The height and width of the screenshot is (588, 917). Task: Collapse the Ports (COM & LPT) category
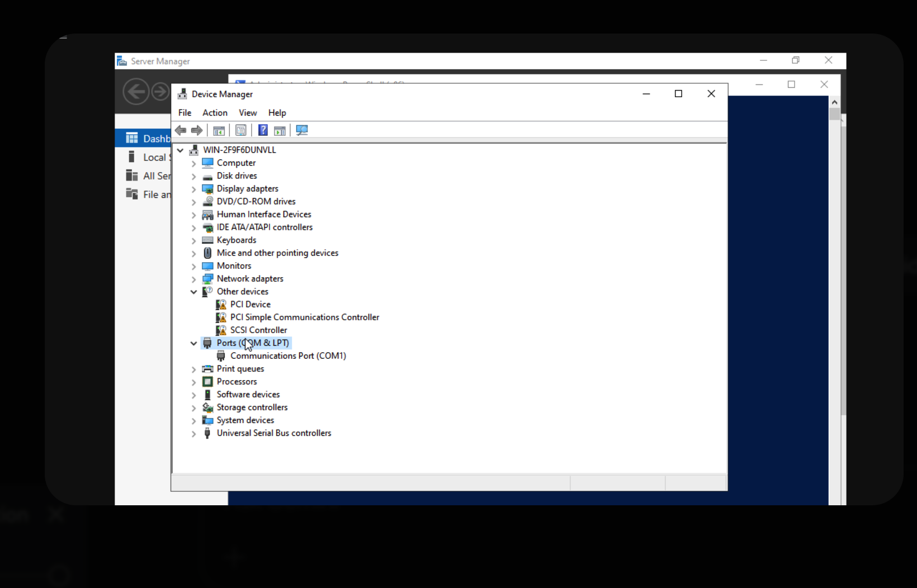tap(193, 343)
